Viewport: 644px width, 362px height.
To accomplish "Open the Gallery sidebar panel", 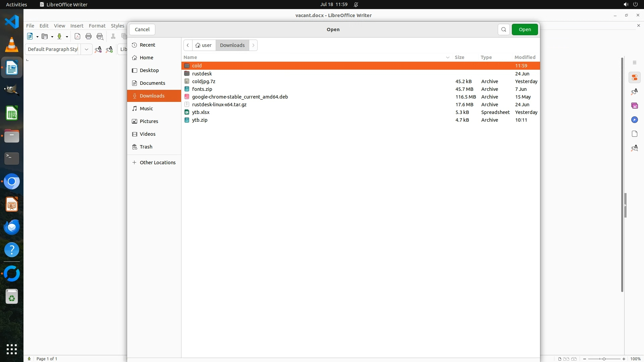I will (x=634, y=106).
